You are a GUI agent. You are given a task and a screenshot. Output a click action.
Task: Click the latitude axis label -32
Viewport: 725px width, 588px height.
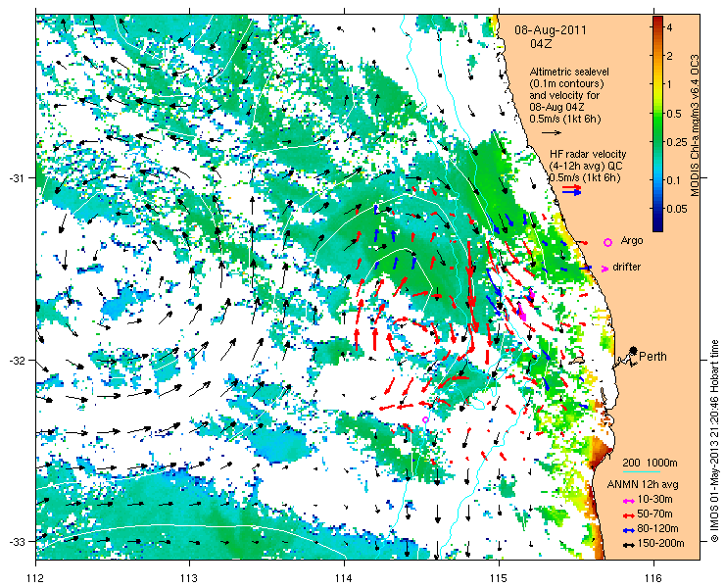(x=17, y=360)
